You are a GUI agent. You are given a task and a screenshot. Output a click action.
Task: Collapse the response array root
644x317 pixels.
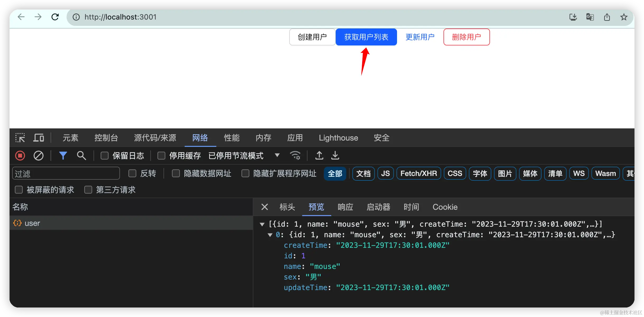pos(262,224)
